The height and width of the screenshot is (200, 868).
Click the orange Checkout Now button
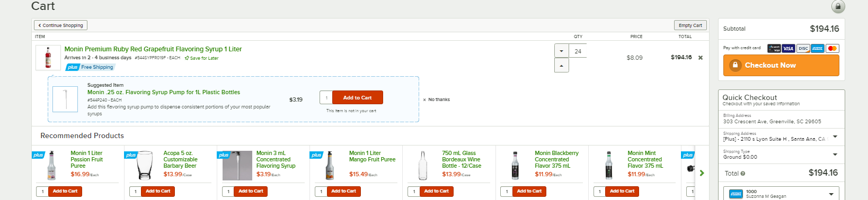(781, 65)
